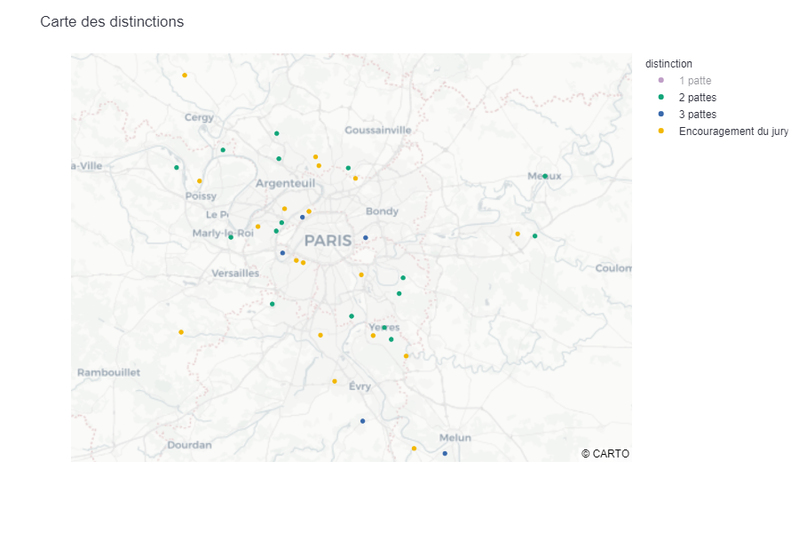Click the yellow point just above Poissy

pyautogui.click(x=200, y=181)
